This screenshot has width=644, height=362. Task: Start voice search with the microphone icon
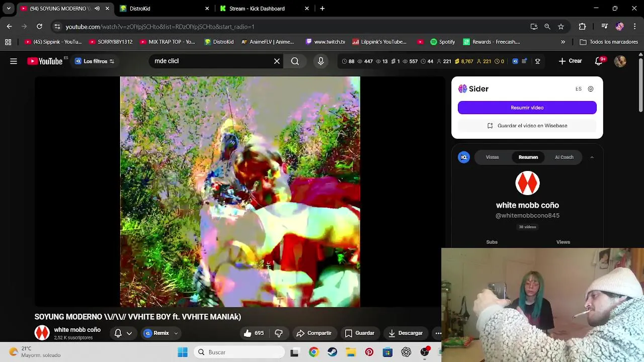[x=320, y=61]
